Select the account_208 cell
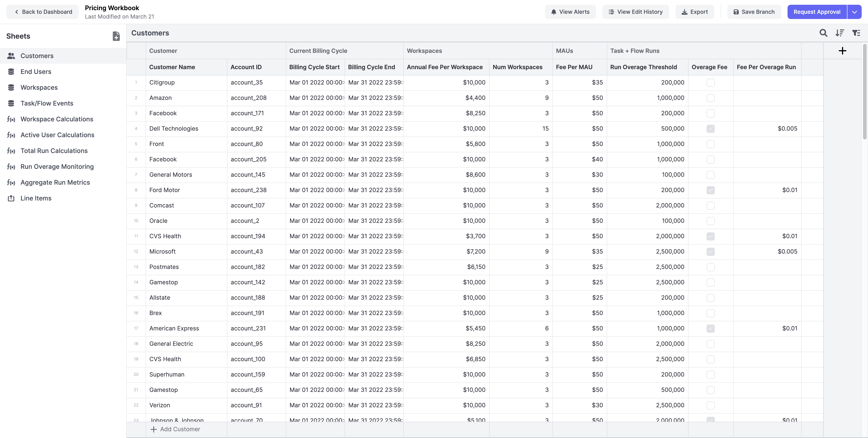868x438 pixels. click(256, 98)
